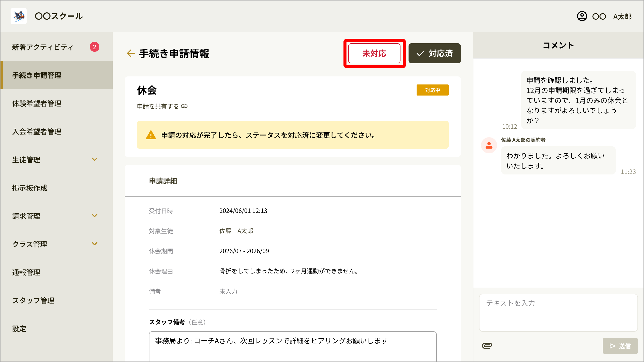The height and width of the screenshot is (362, 644).
Task: Expand the 請求管理 menu chevron
Action: 95,216
